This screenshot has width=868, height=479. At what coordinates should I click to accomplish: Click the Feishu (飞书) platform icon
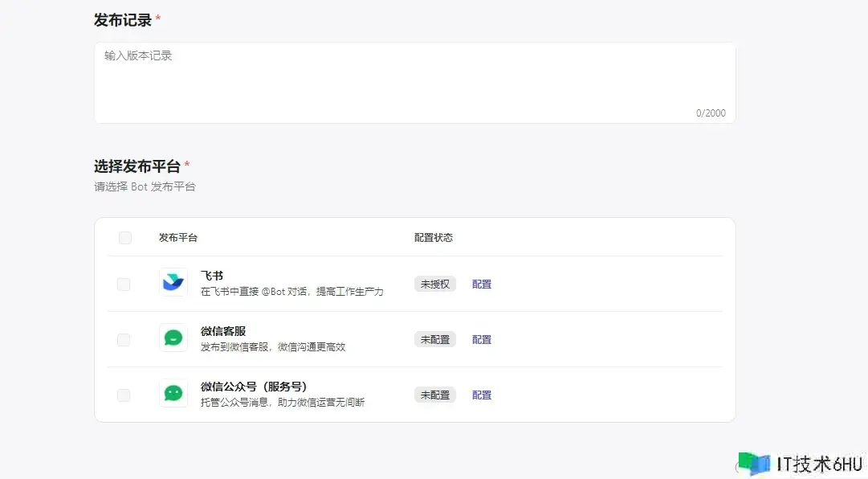point(173,282)
